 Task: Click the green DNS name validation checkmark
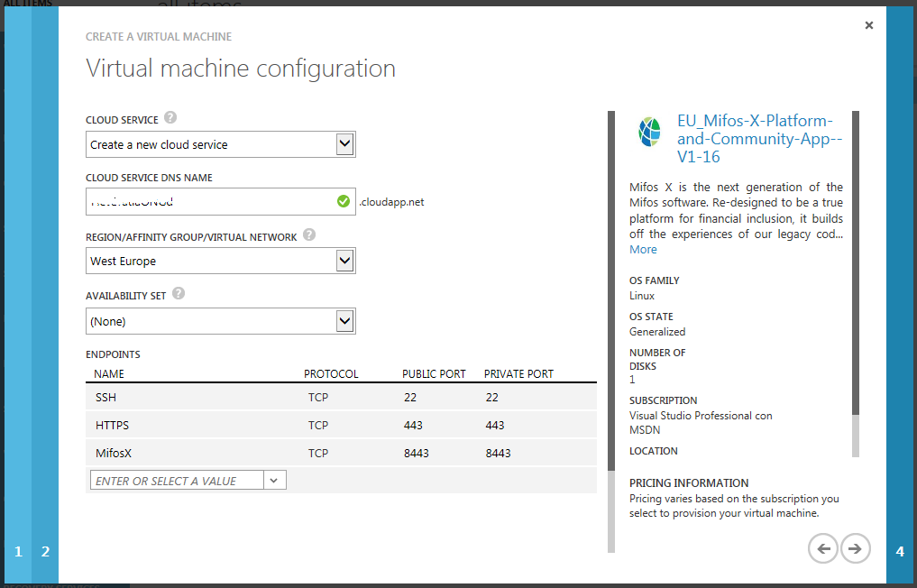tap(343, 201)
